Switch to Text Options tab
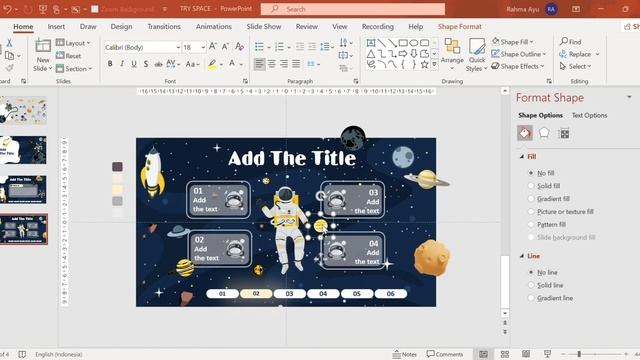The width and height of the screenshot is (640, 360). pyautogui.click(x=589, y=116)
